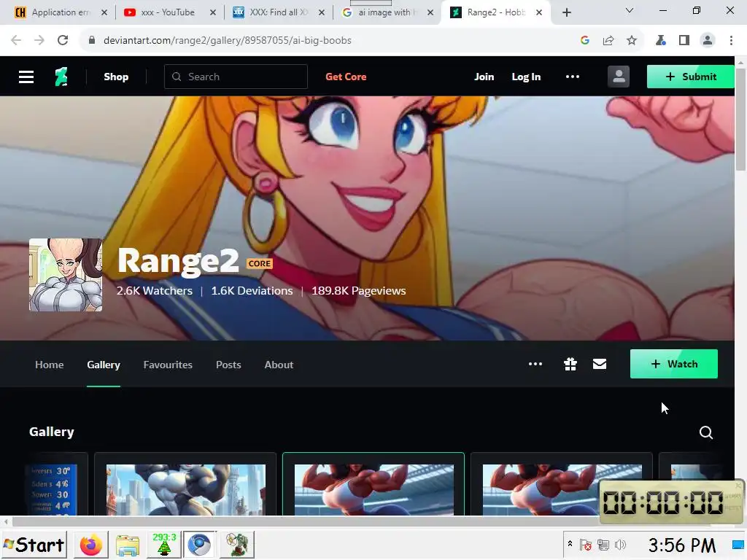Viewport: 747px width, 560px height.
Task: Click the 3:56 PM clock
Action: click(x=682, y=545)
